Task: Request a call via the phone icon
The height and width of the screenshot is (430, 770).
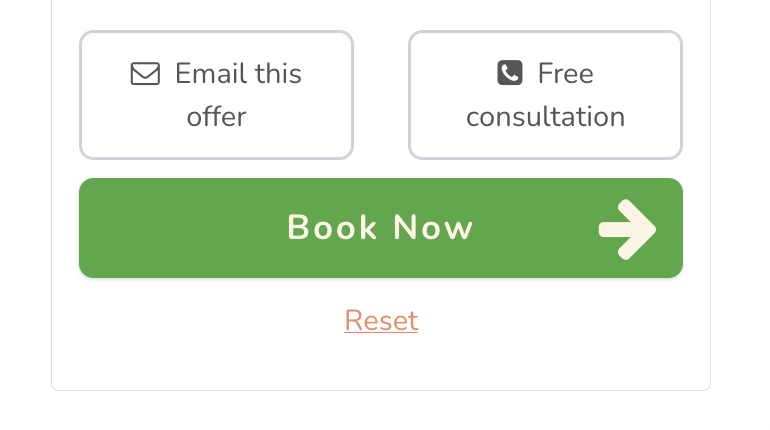Action: click(510, 73)
